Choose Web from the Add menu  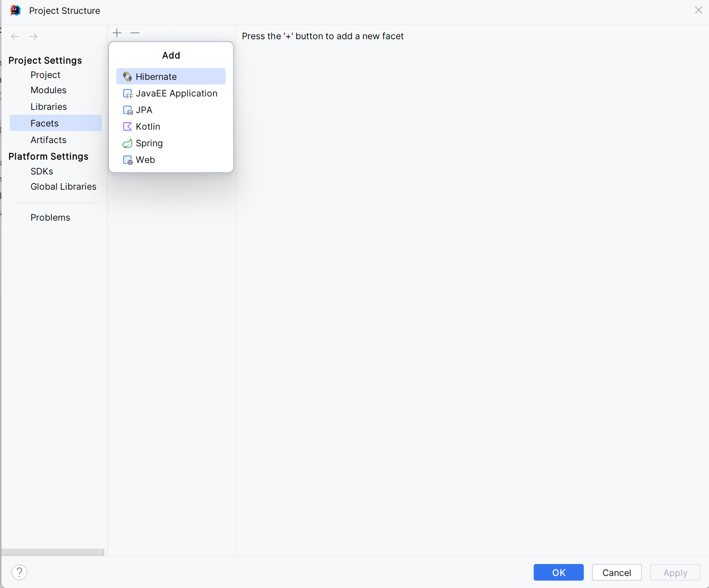click(171, 160)
